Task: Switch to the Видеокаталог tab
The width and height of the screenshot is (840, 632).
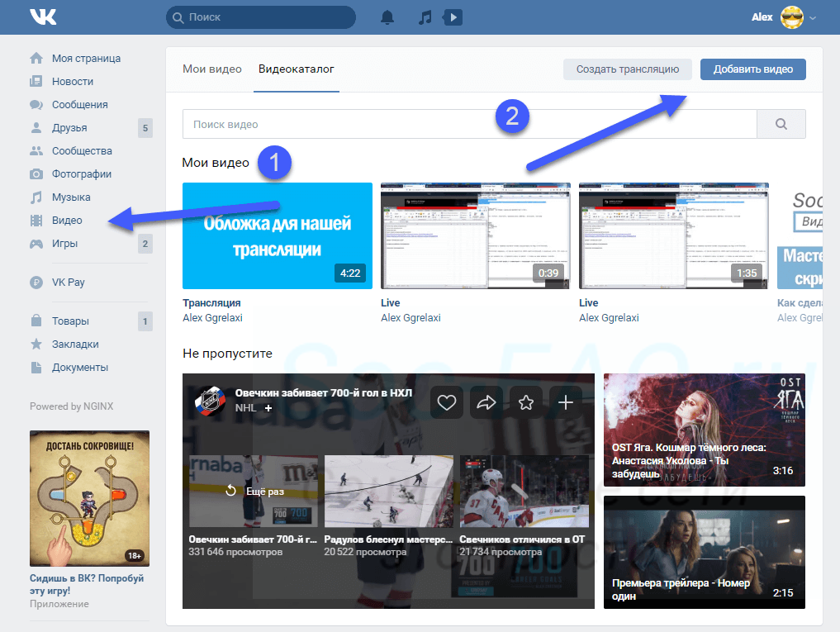Action: pos(297,69)
